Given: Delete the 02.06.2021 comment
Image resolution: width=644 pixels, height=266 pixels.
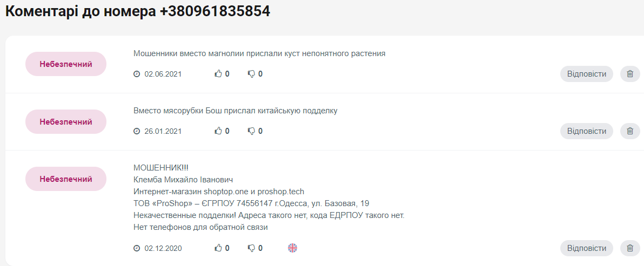Looking at the screenshot, I should [629, 74].
